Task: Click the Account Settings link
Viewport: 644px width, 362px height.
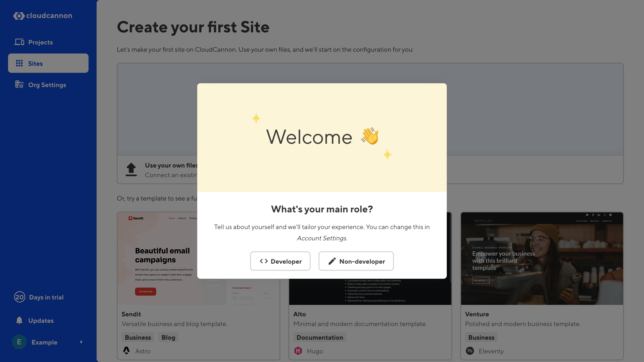Action: coord(321,238)
